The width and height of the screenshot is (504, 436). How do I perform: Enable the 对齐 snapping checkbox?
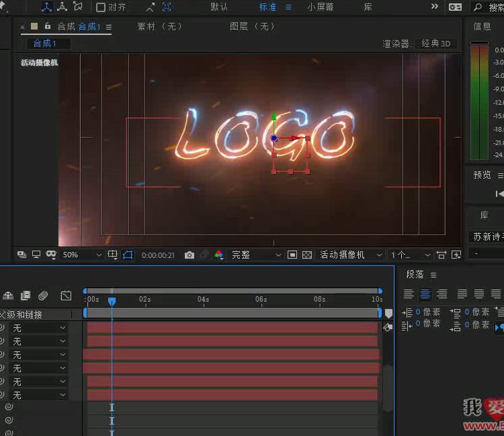click(x=101, y=7)
